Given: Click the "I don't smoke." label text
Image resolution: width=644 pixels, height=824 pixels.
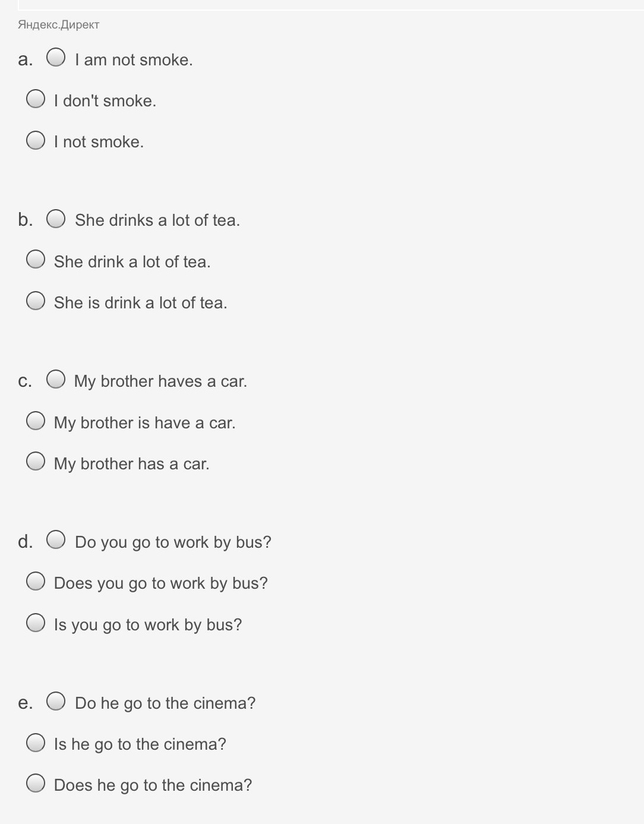Looking at the screenshot, I should click(105, 100).
